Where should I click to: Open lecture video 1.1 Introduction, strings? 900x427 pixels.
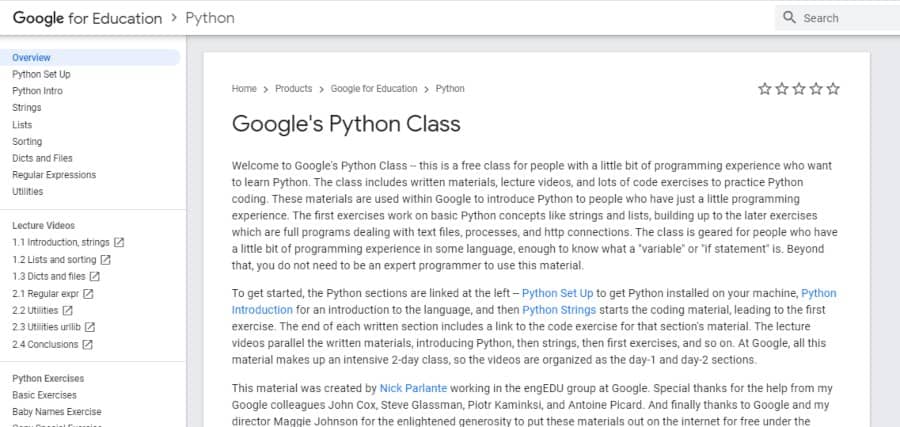(61, 242)
